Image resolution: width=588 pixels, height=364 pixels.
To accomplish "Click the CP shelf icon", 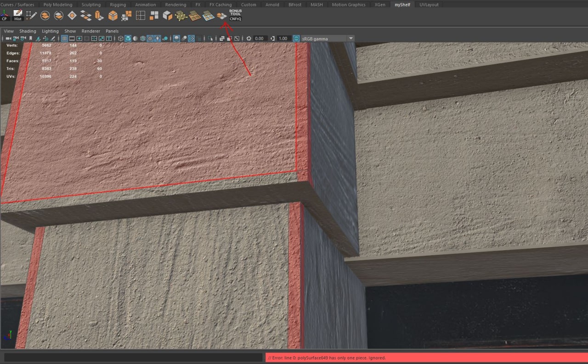I will [x=5, y=16].
